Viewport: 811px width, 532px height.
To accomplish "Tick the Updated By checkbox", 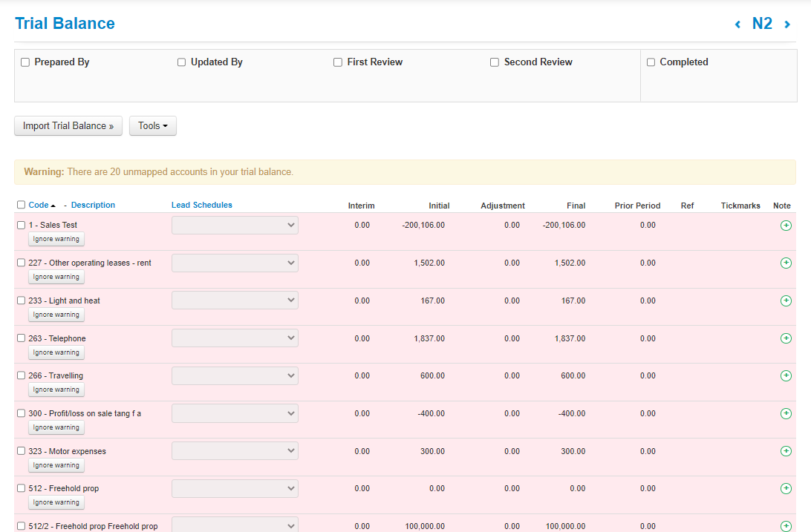I will click(x=181, y=62).
